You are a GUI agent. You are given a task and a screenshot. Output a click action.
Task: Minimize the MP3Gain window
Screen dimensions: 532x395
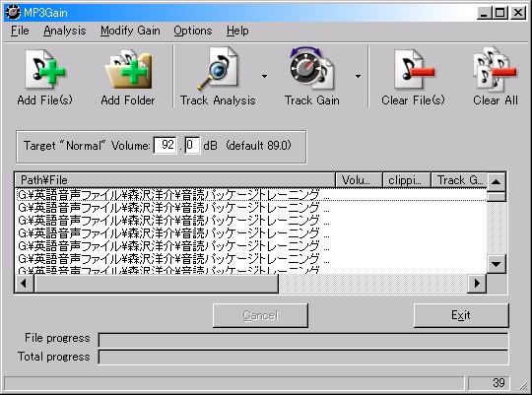click(x=484, y=13)
